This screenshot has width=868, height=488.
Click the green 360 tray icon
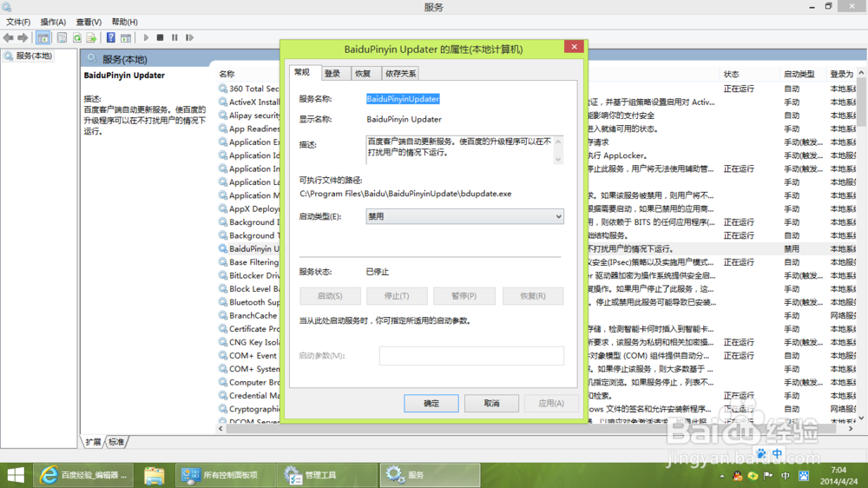(x=753, y=476)
